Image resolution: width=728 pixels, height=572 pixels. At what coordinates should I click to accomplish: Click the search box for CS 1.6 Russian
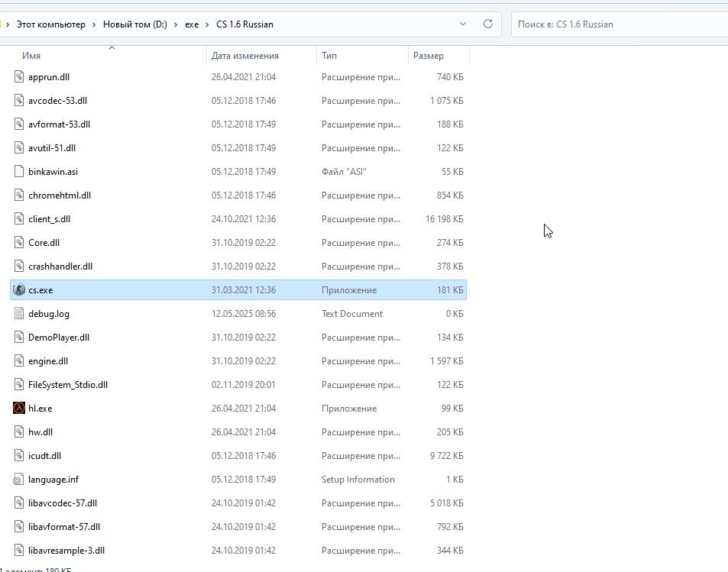point(620,24)
